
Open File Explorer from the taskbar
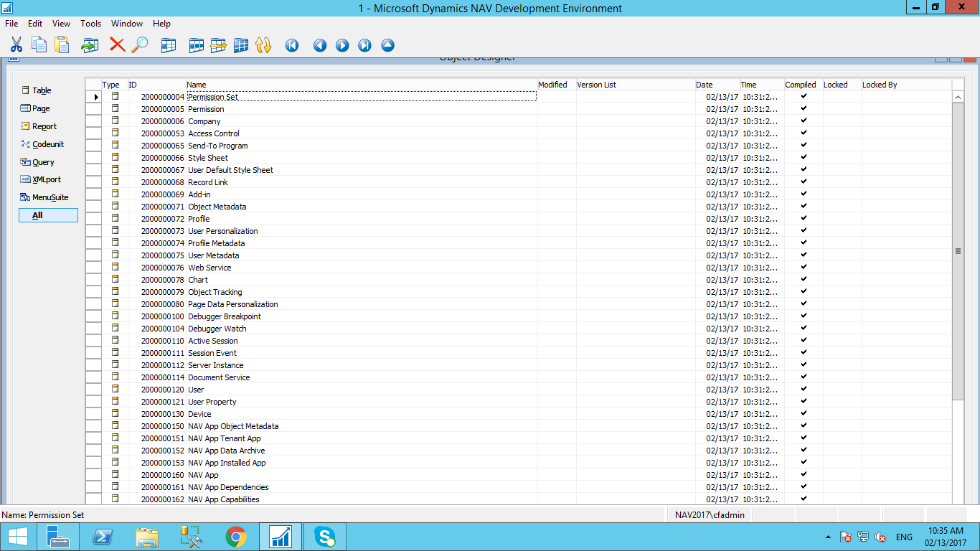[x=147, y=537]
